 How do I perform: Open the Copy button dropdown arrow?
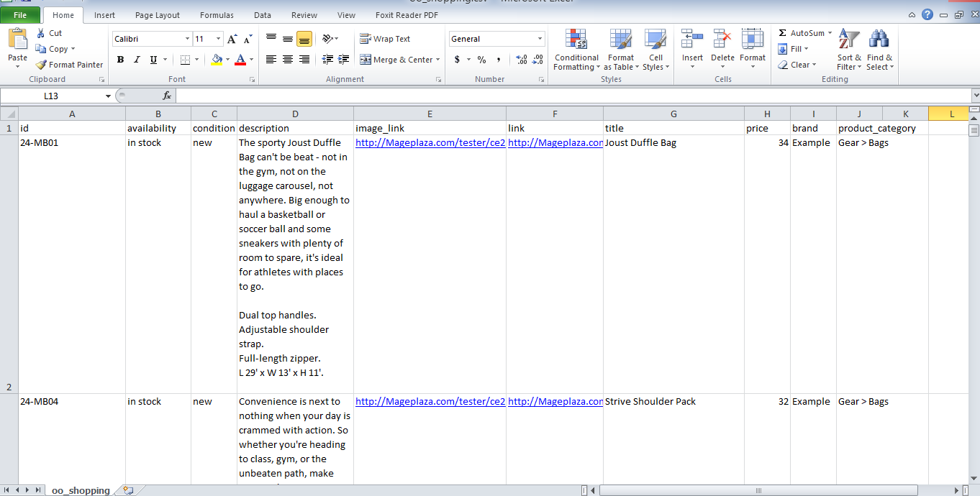73,49
